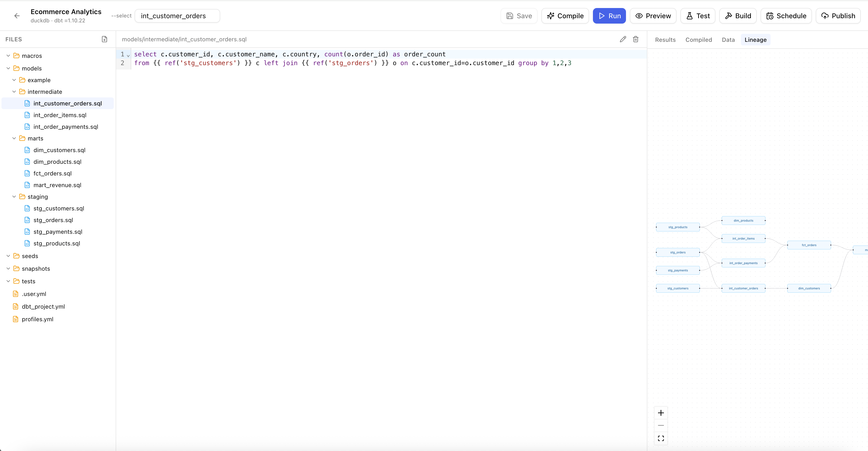Select the dim_products lineage node
Screen dimensions: 868x451
tap(743, 220)
